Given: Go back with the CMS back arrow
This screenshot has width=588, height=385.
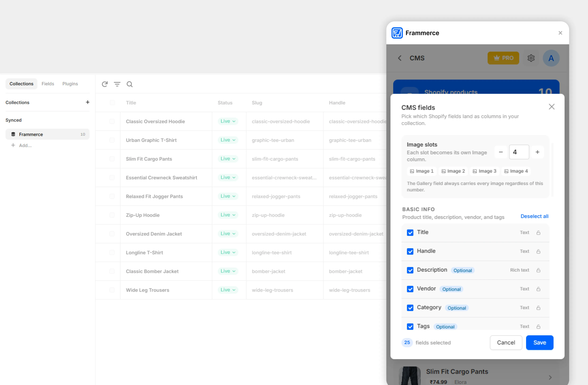Looking at the screenshot, I should point(399,58).
